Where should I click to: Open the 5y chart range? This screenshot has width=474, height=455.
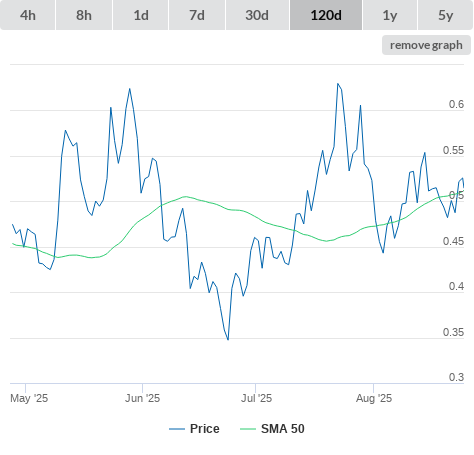coord(445,15)
